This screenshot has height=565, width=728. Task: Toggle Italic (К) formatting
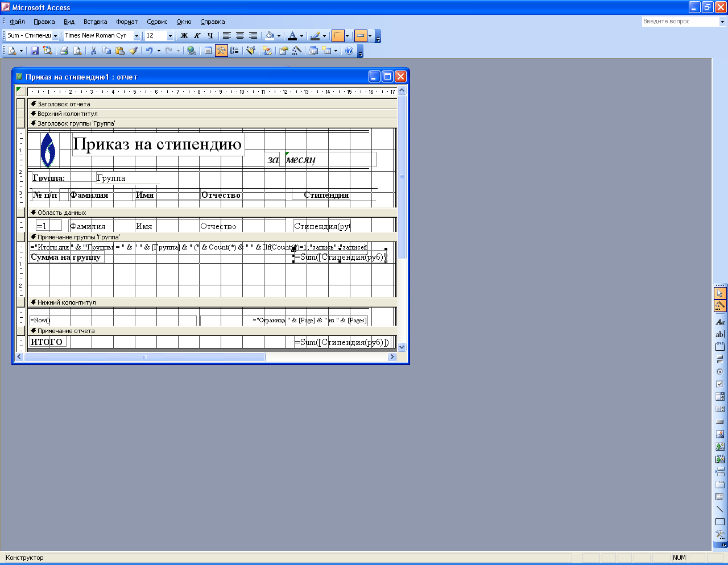pos(197,36)
